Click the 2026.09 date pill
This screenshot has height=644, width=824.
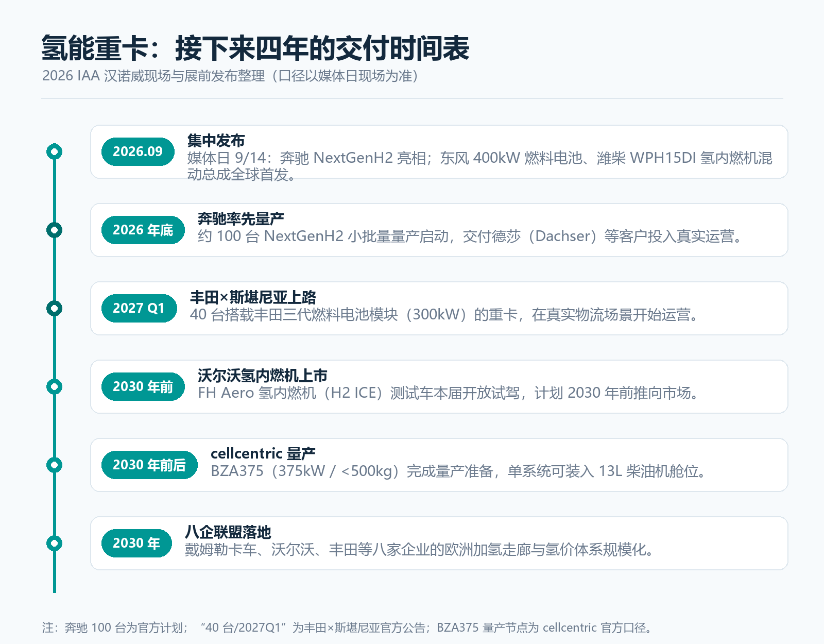click(x=138, y=151)
